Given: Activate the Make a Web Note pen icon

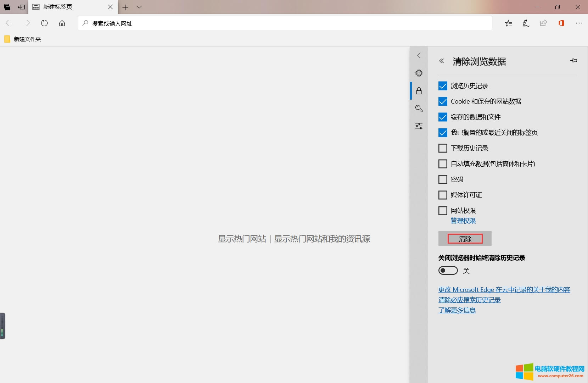Looking at the screenshot, I should pyautogui.click(x=526, y=23).
